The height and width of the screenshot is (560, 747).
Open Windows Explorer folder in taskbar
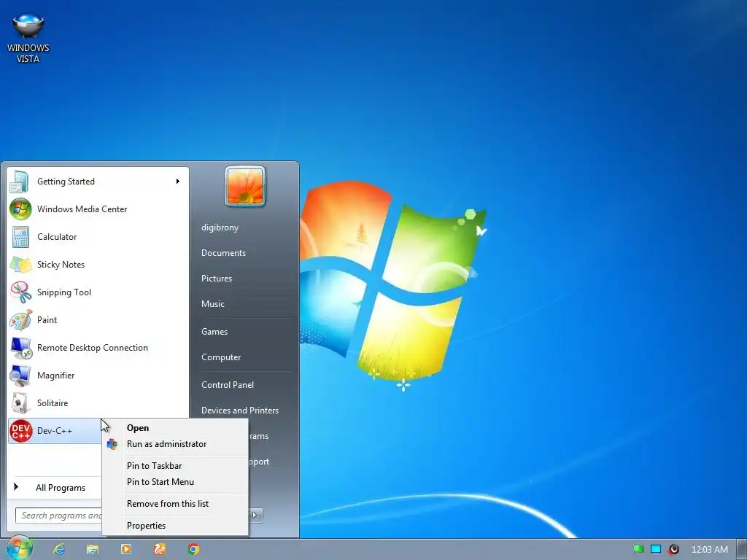(93, 549)
